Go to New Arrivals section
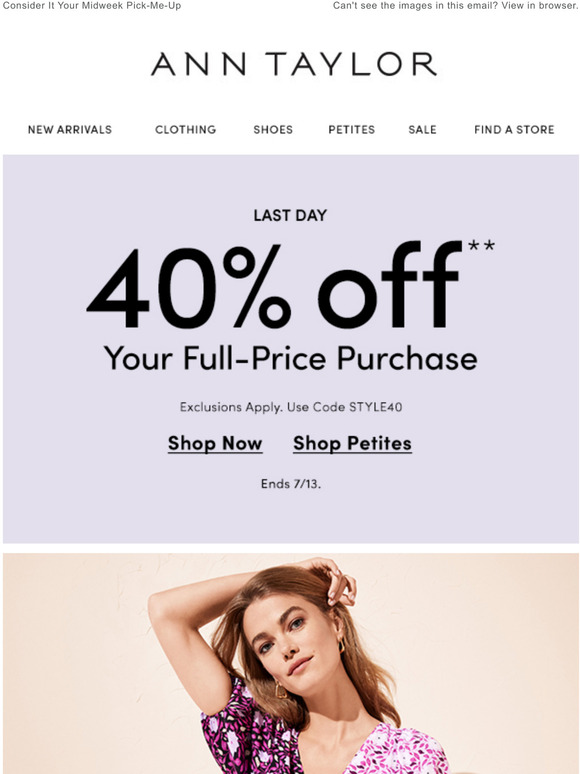580x774 pixels. 70,130
